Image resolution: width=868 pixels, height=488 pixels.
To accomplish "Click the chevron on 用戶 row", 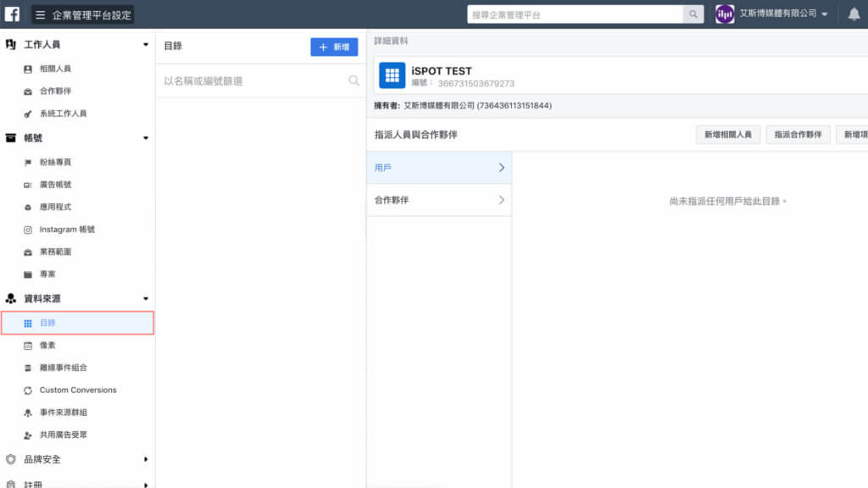I will click(502, 168).
